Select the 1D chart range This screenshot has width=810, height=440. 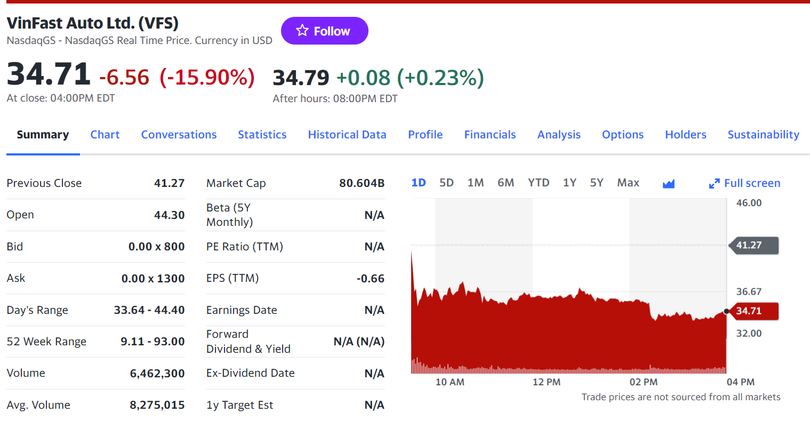click(418, 183)
